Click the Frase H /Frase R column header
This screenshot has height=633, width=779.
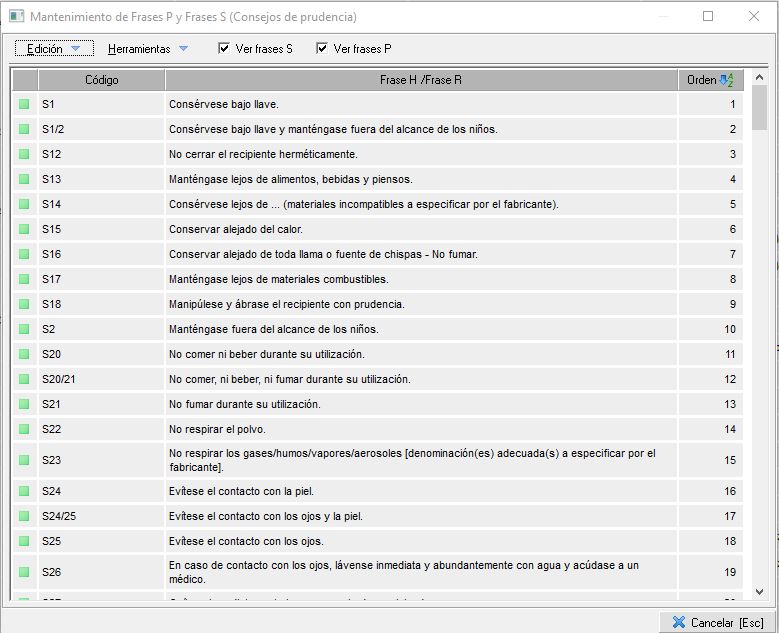420,80
